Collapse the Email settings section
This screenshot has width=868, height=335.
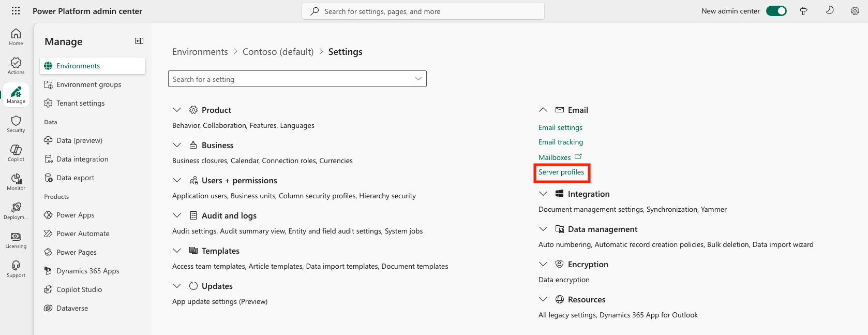543,110
